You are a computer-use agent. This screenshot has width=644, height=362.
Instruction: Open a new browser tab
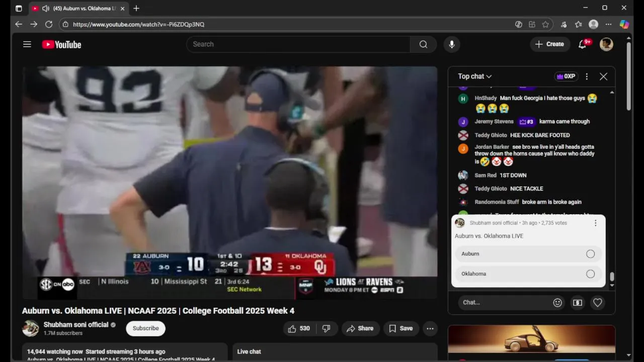136,9
